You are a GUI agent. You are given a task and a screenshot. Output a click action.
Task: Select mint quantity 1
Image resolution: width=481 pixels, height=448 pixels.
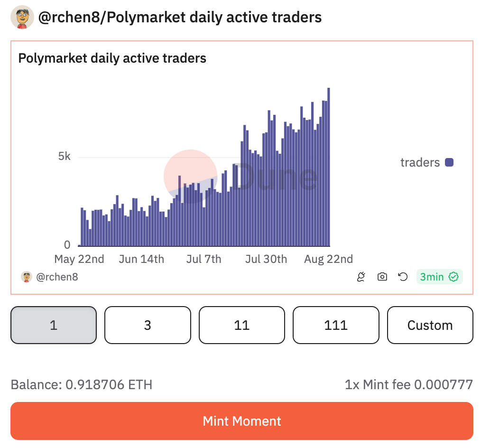click(54, 325)
